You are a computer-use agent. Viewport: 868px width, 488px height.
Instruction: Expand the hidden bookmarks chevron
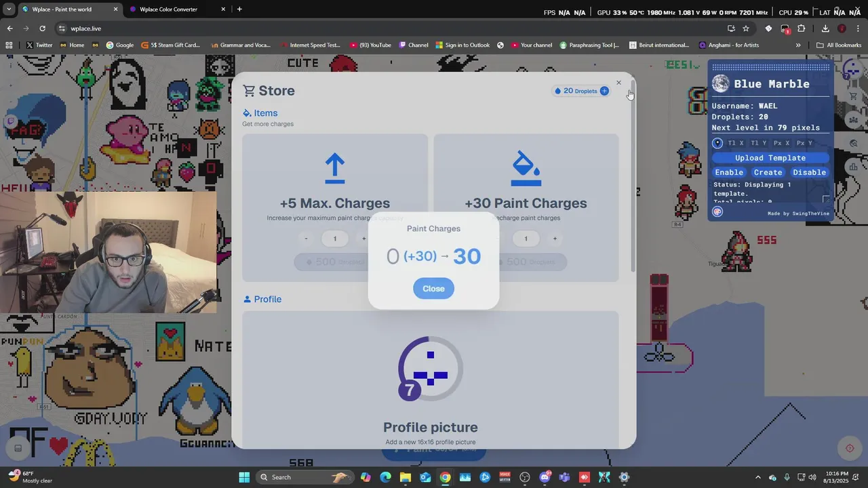click(x=798, y=45)
